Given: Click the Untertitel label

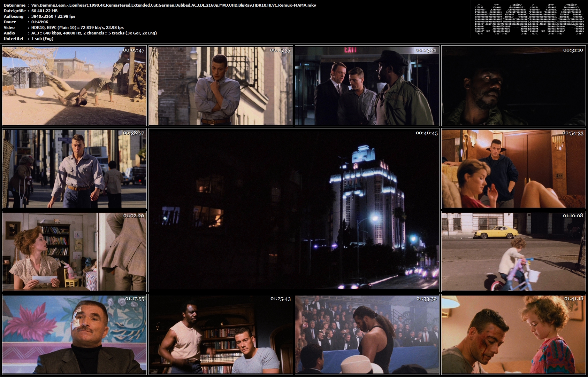Looking at the screenshot, I should (x=13, y=39).
